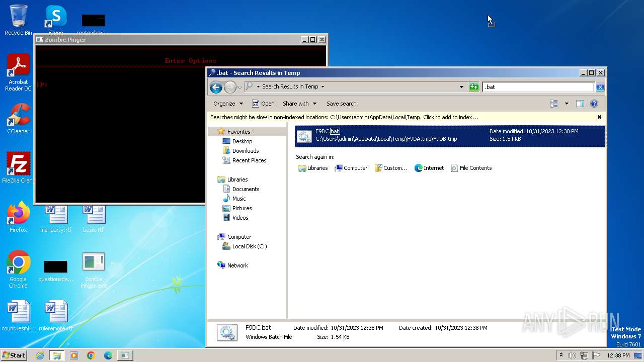Image resolution: width=644 pixels, height=362 pixels.
Task: Click Save search in toolbar
Action: [x=341, y=104]
